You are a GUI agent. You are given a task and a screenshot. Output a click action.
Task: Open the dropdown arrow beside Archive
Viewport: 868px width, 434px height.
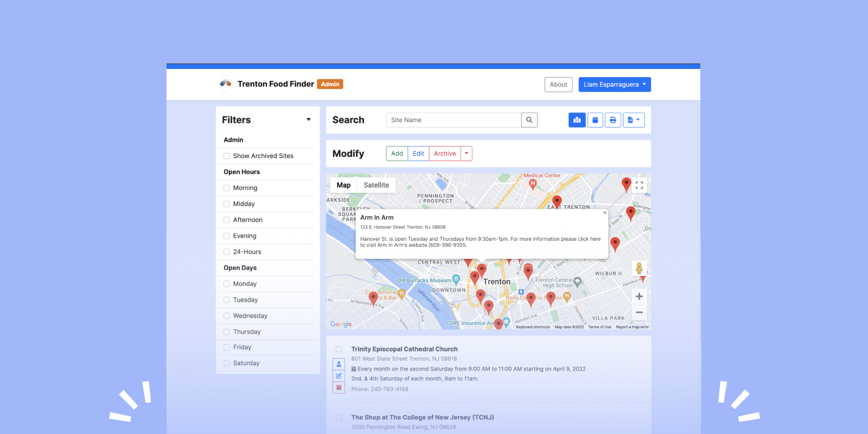tap(467, 154)
